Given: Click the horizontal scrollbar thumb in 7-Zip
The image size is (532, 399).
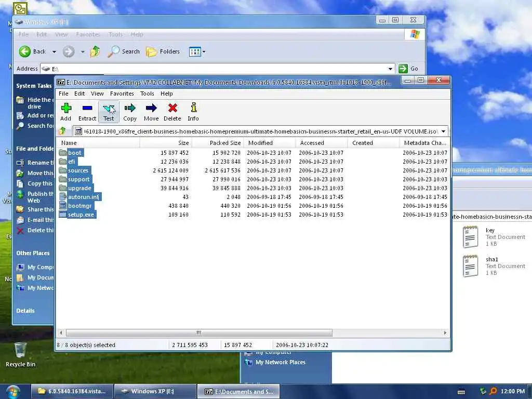Looking at the screenshot, I should tap(199, 332).
